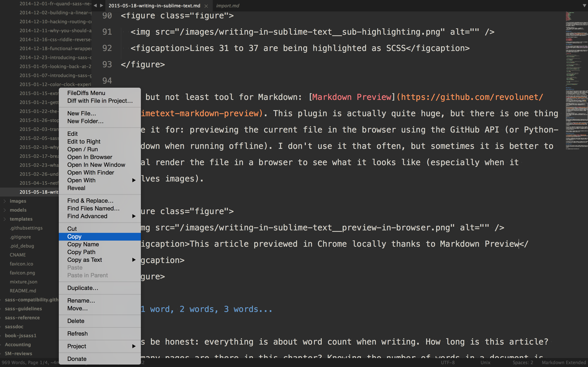Close the writing-in-sublime-text.md tab
Screen dimensions: 588x367
206,6
